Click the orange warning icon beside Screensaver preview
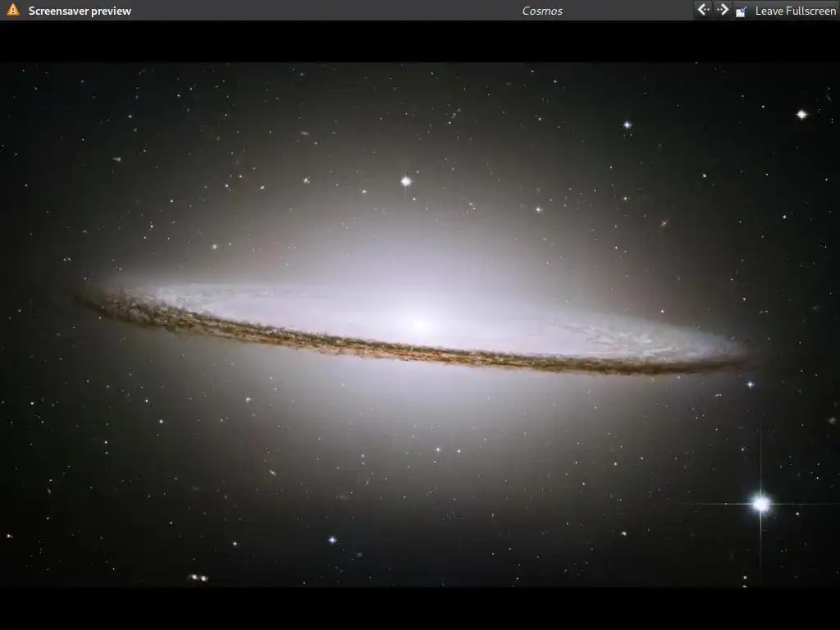 (x=13, y=10)
